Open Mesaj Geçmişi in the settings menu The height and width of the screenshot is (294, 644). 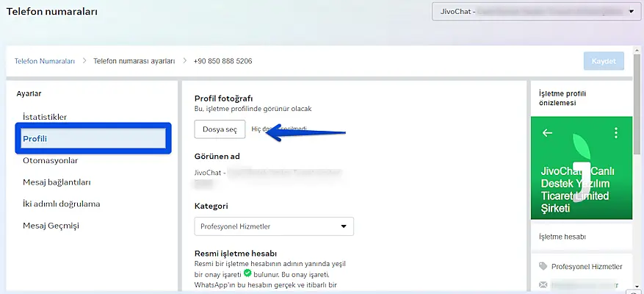pos(51,226)
